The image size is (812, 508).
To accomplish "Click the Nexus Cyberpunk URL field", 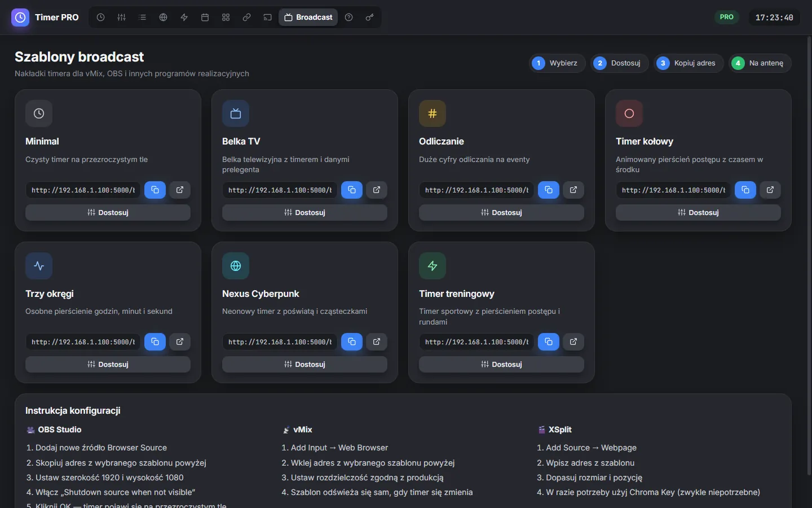I will tap(280, 342).
